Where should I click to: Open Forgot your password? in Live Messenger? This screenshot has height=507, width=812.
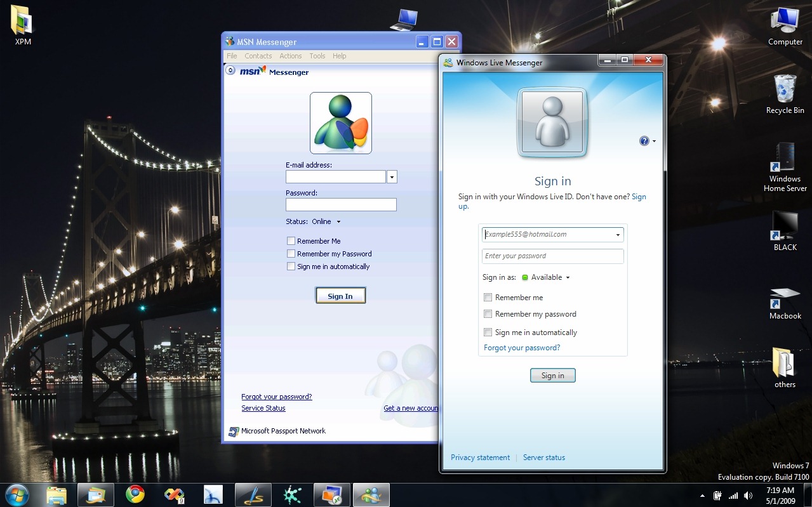click(x=522, y=348)
